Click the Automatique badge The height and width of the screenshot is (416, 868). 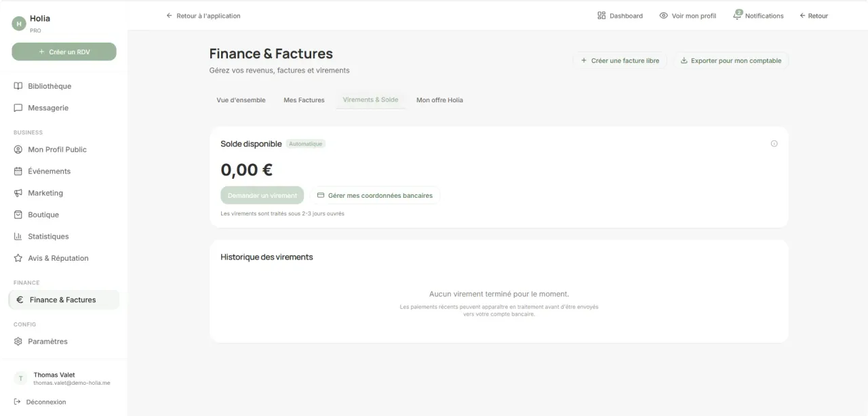(305, 144)
